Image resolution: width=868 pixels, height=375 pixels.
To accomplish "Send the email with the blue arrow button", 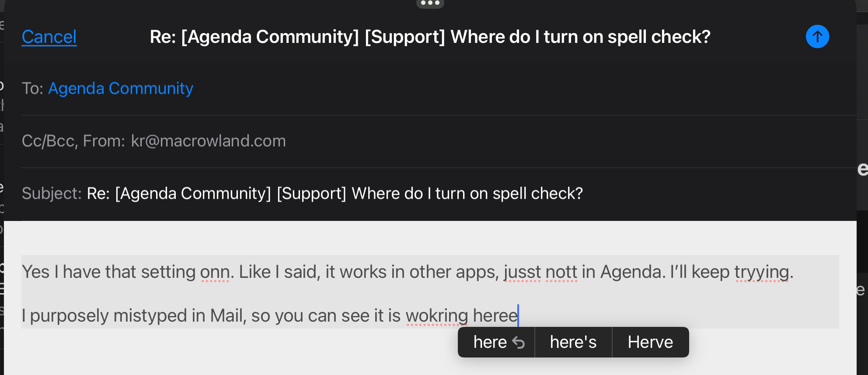I will [817, 36].
